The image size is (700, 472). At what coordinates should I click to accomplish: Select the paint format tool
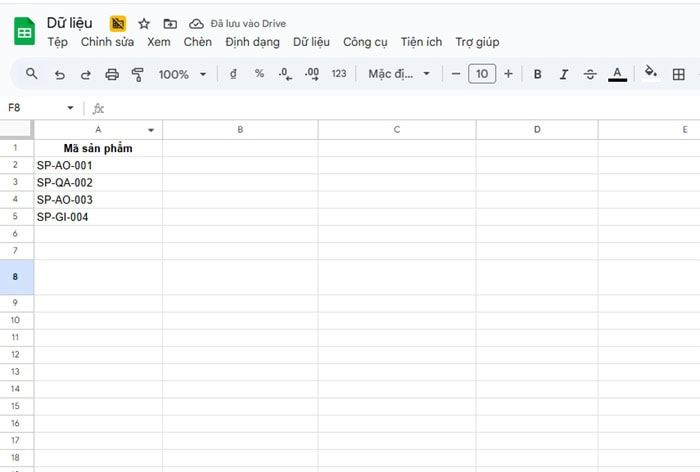click(138, 74)
